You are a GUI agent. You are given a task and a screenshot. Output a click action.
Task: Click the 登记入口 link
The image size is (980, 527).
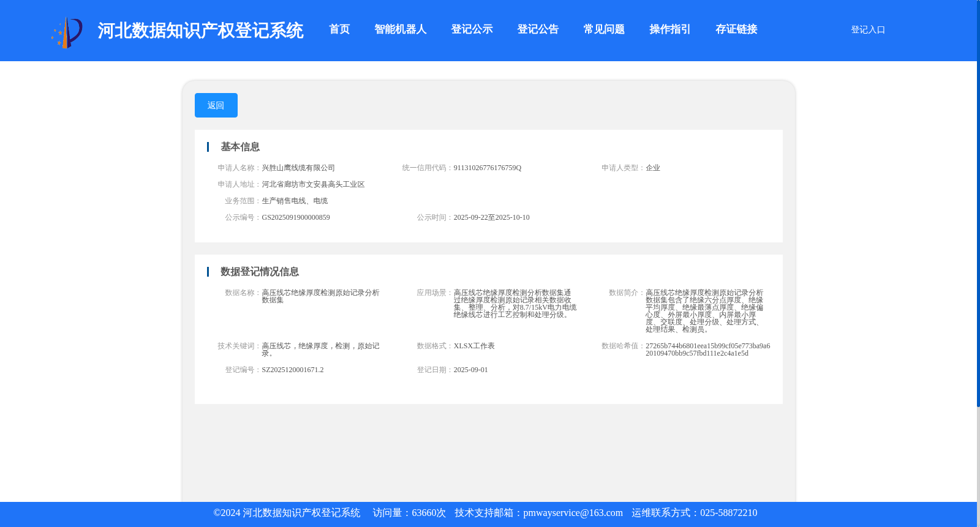click(x=868, y=29)
